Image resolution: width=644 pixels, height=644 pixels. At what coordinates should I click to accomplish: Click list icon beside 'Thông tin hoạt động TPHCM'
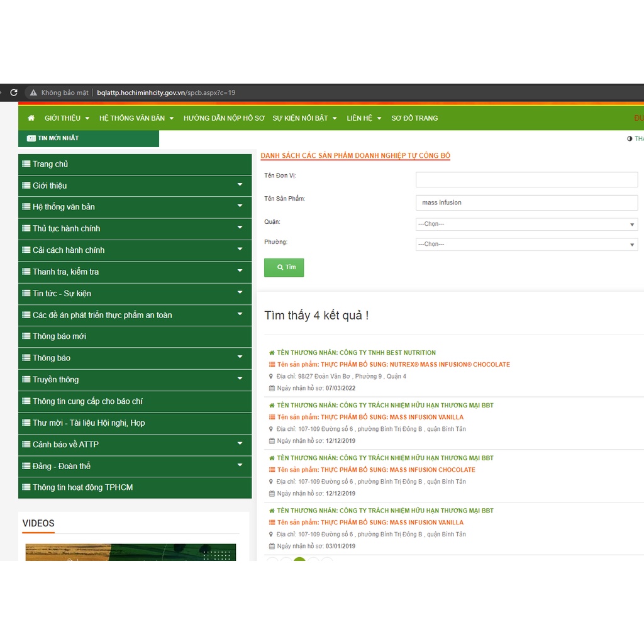[26, 487]
